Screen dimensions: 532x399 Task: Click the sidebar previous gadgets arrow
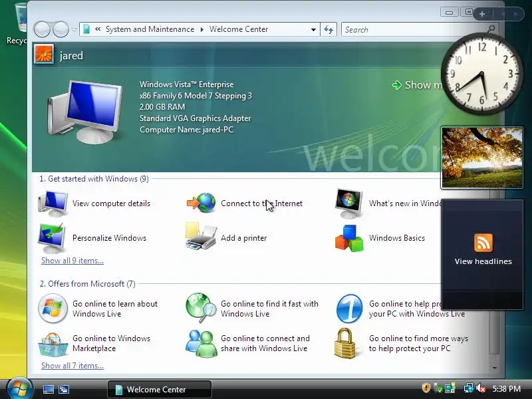click(503, 14)
